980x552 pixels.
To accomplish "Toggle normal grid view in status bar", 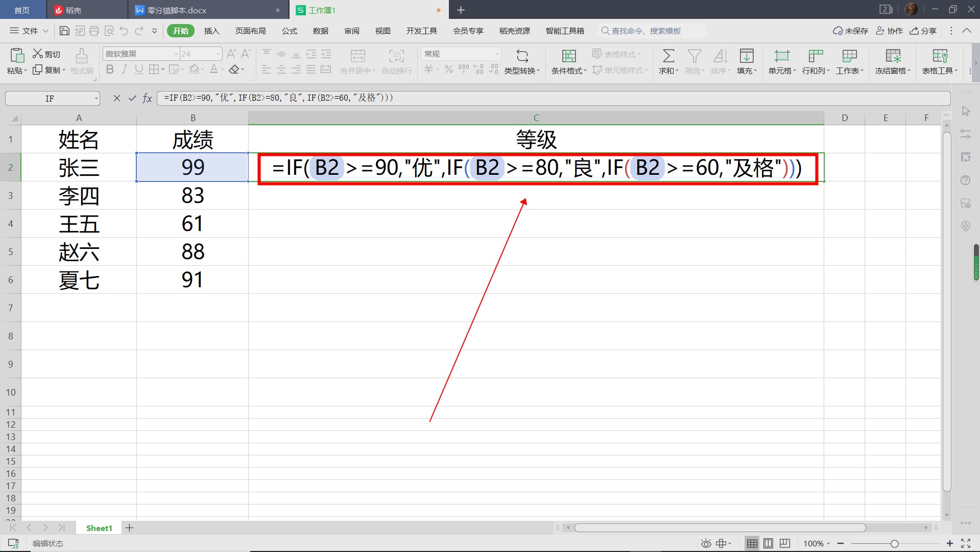I will click(752, 543).
